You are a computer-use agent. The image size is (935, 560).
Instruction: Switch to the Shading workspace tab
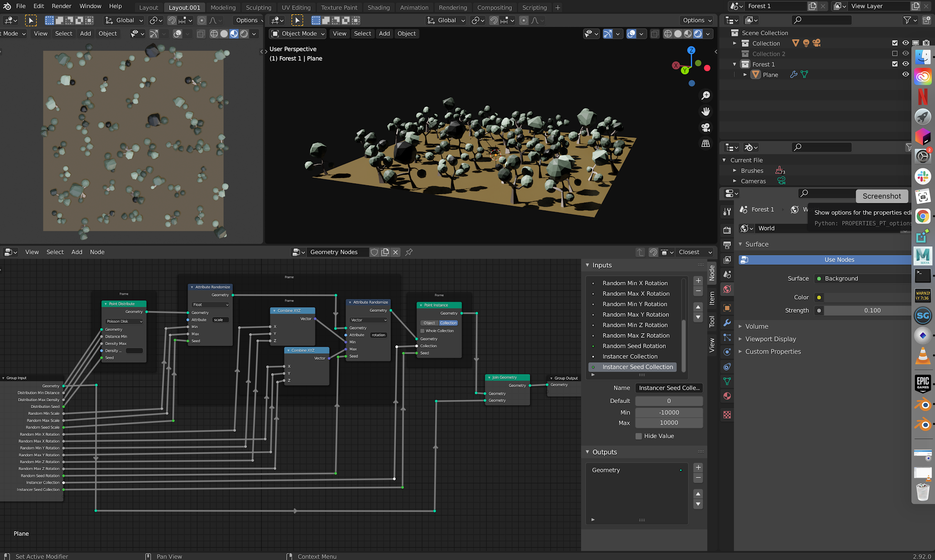pyautogui.click(x=378, y=7)
